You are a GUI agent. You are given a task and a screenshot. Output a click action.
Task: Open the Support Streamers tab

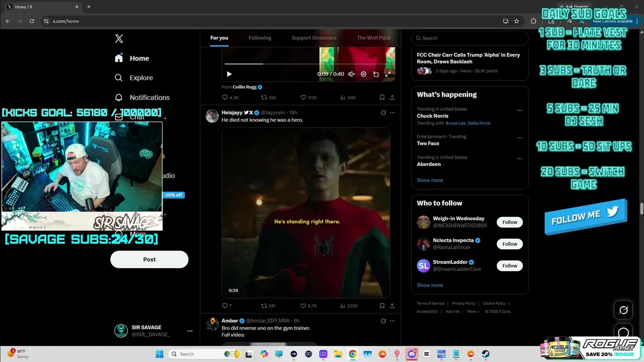[314, 38]
